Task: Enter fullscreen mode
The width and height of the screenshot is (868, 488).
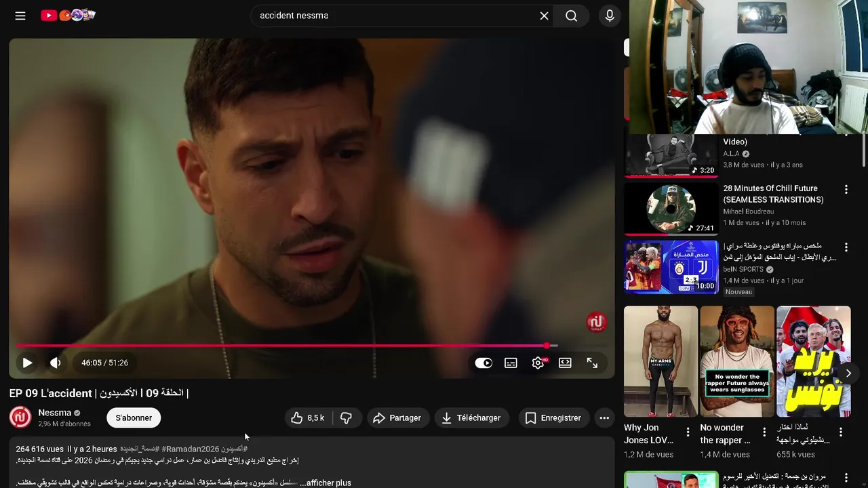Action: (x=592, y=363)
